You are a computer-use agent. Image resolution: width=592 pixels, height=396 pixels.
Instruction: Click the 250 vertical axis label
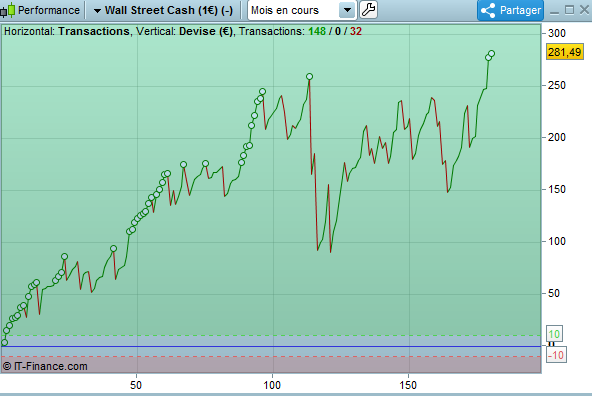557,85
